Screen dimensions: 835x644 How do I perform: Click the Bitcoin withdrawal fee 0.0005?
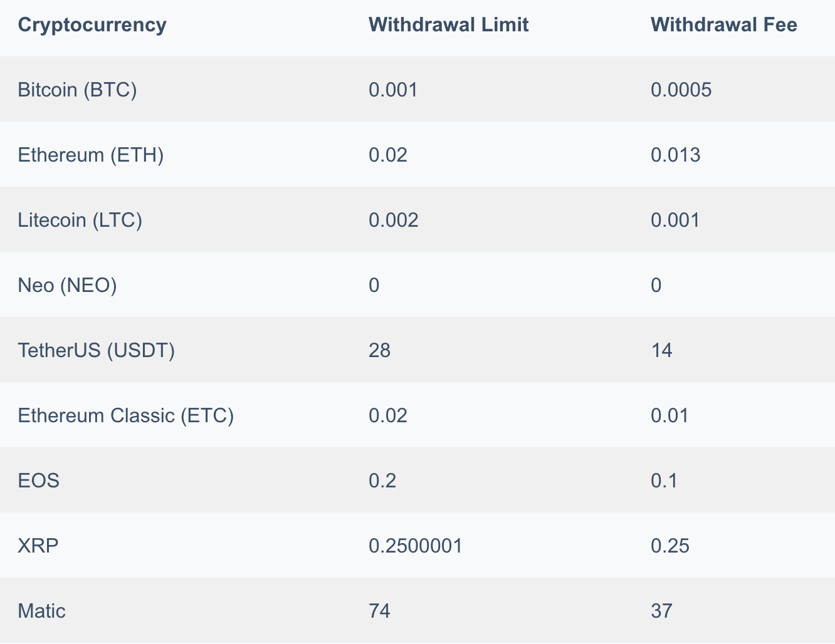pyautogui.click(x=681, y=90)
